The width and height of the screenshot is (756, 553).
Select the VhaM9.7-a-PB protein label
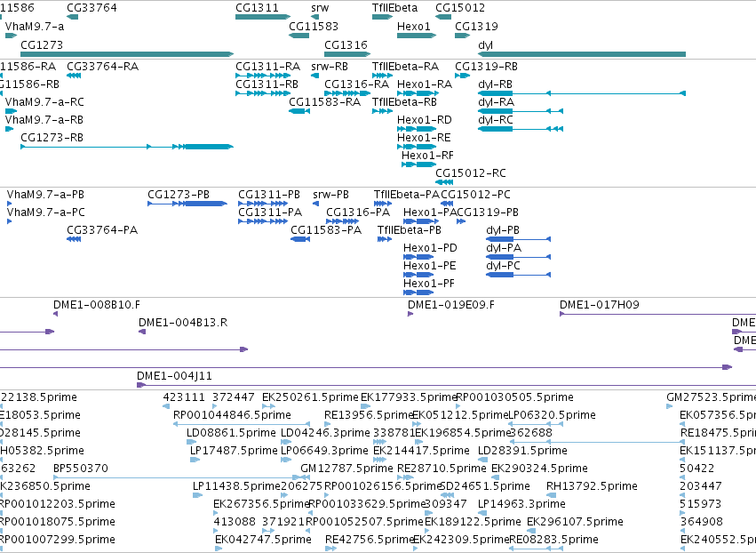(46, 195)
